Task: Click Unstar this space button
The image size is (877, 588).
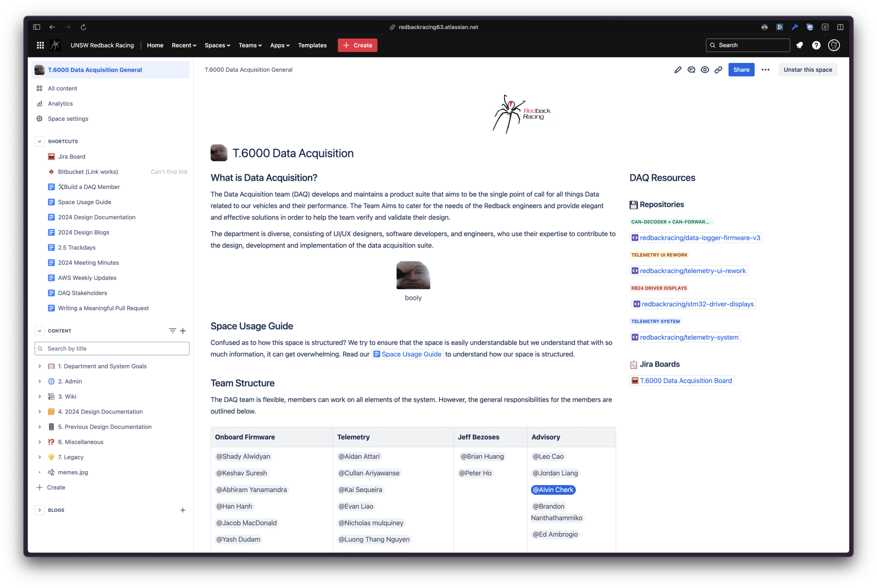Action: click(x=807, y=70)
